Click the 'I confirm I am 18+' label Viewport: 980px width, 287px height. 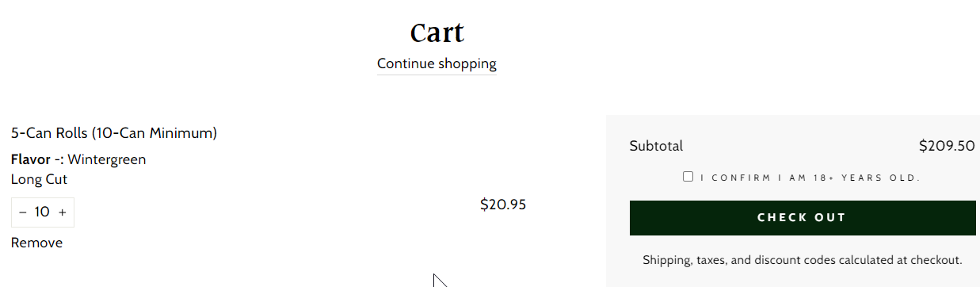[810, 178]
